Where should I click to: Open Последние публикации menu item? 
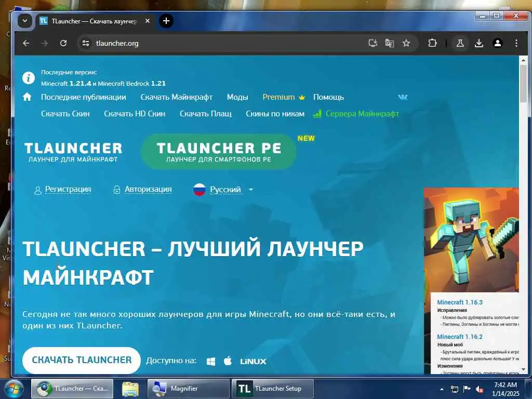pyautogui.click(x=84, y=97)
